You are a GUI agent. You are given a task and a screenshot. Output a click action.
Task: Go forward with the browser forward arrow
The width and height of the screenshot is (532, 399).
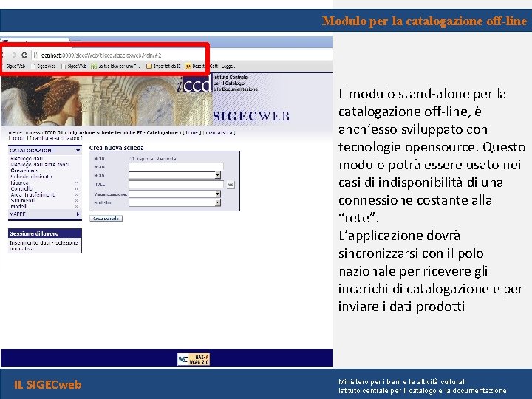coord(13,55)
